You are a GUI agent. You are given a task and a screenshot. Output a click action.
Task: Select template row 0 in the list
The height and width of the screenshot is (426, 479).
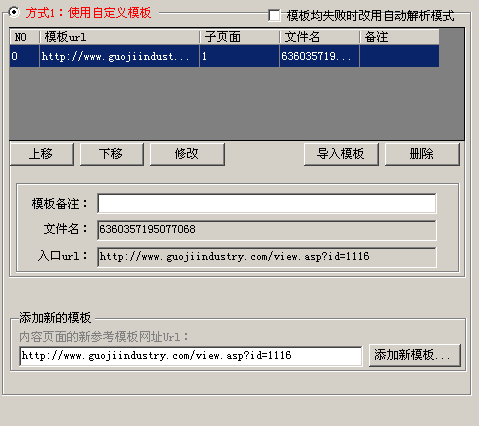[224, 56]
